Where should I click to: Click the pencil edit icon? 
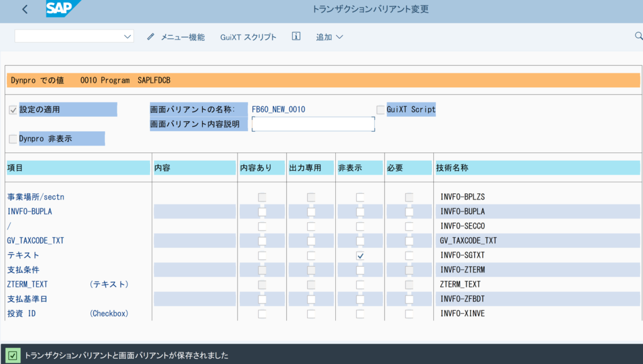tap(151, 37)
